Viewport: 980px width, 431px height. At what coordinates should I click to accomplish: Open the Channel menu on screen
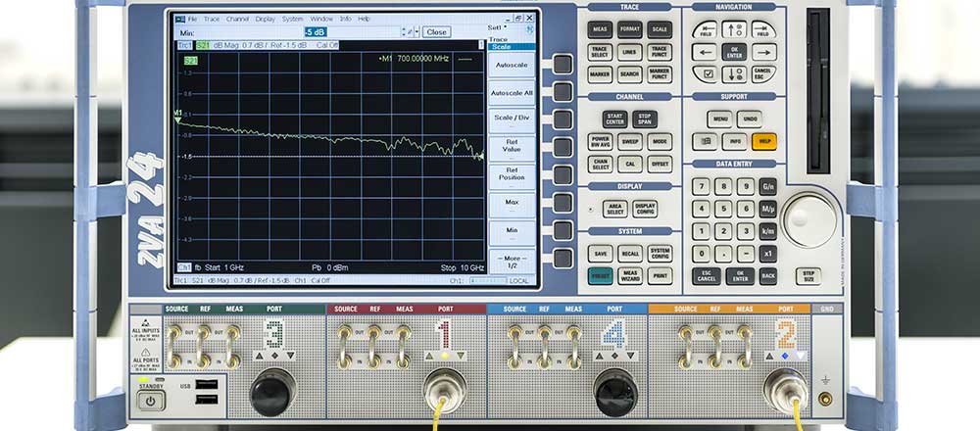(237, 19)
